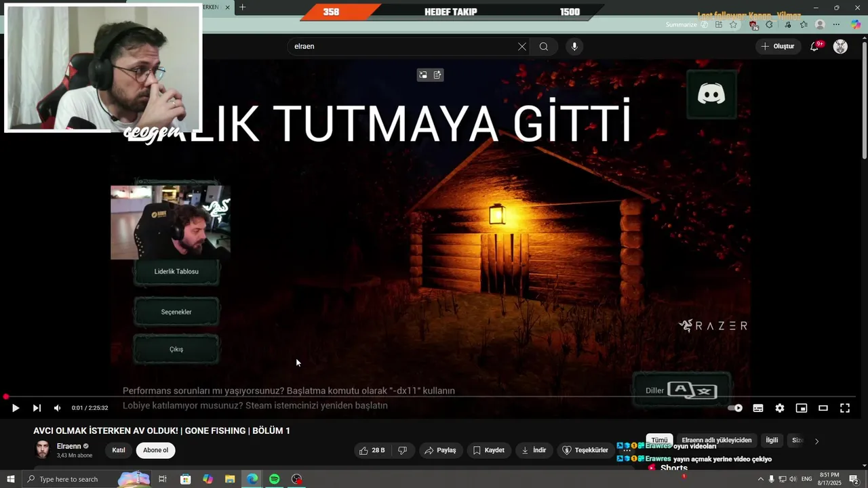Enter fullscreen mode
The width and height of the screenshot is (868, 488).
pyautogui.click(x=845, y=408)
